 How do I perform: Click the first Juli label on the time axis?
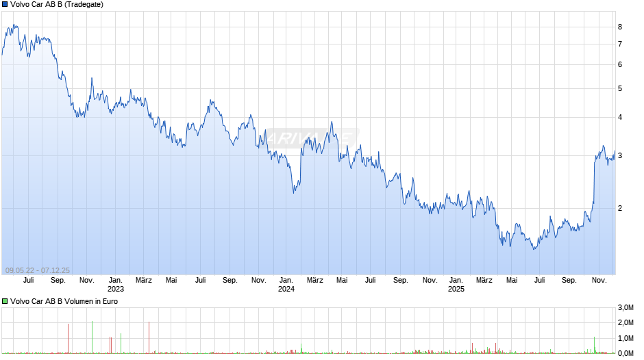pos(28,281)
